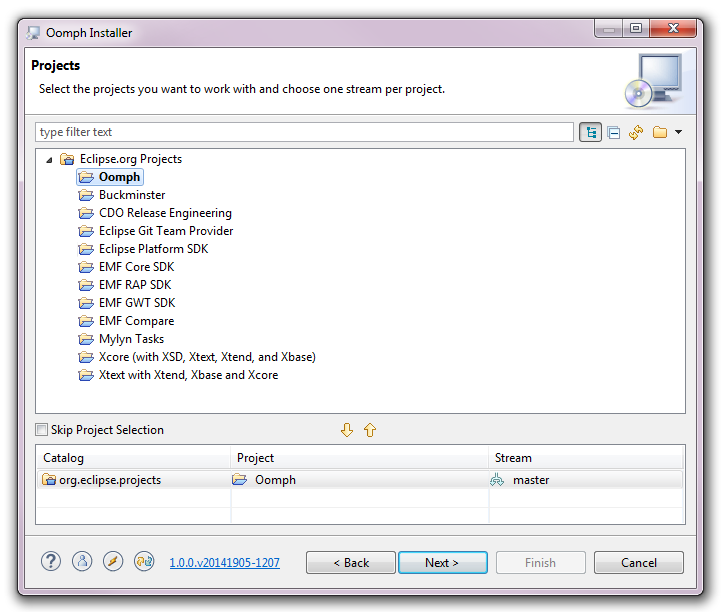
Task: Click the yellow Catalogs folder icon
Action: [x=660, y=132]
